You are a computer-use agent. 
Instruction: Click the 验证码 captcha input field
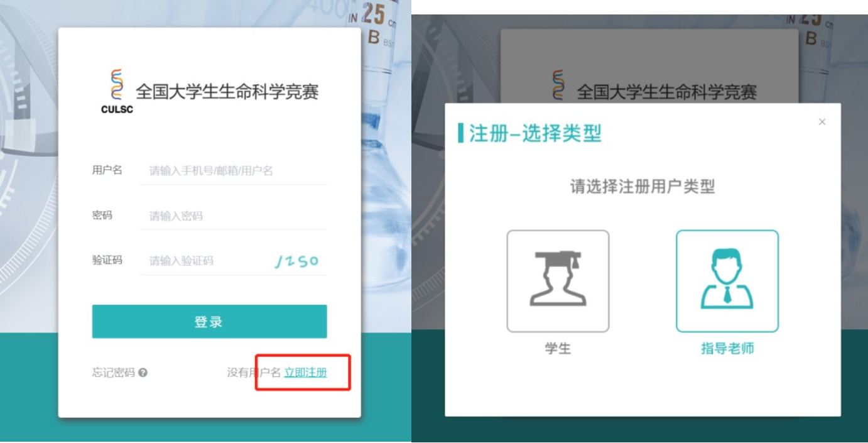(x=204, y=261)
